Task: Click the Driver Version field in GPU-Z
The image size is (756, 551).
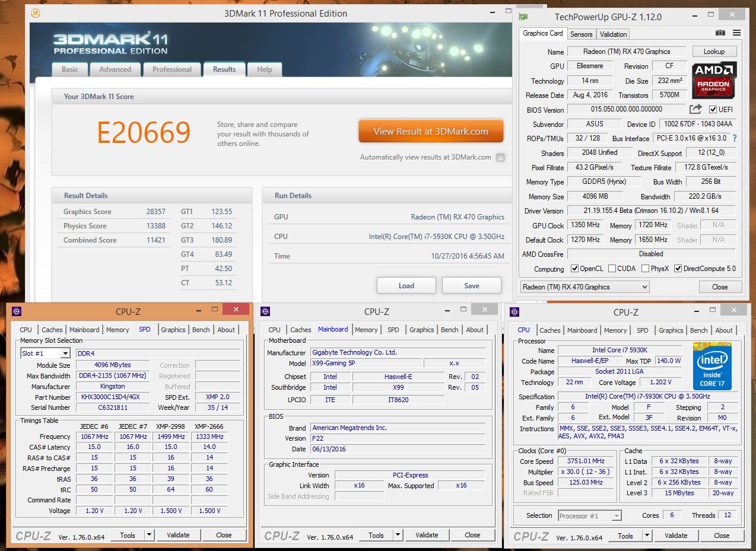Action: 652,211
